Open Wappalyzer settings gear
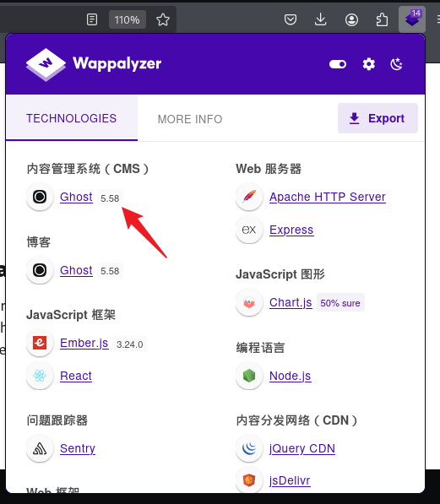 point(368,64)
